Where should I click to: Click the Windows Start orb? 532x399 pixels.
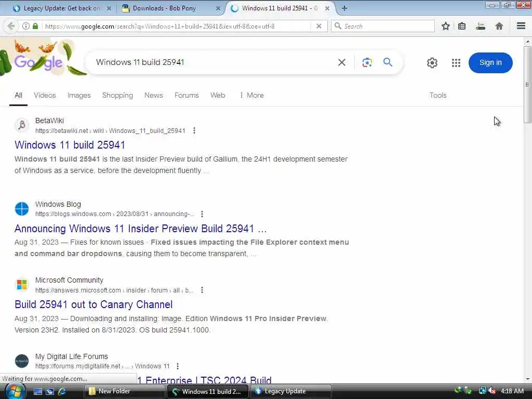pos(15,391)
